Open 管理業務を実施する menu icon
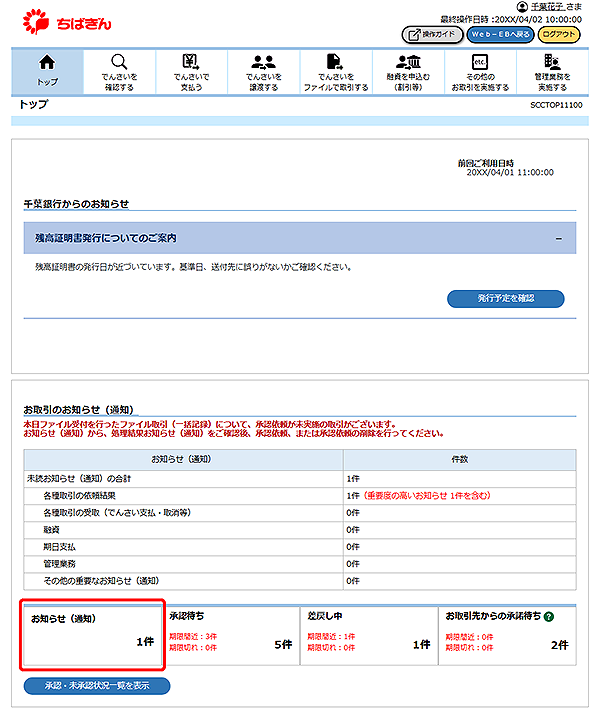This screenshot has width=600, height=719. tap(551, 62)
